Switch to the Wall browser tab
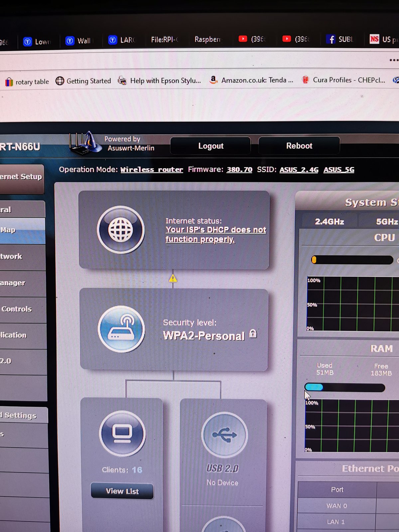Screen dimensions: 399x532 [78, 41]
